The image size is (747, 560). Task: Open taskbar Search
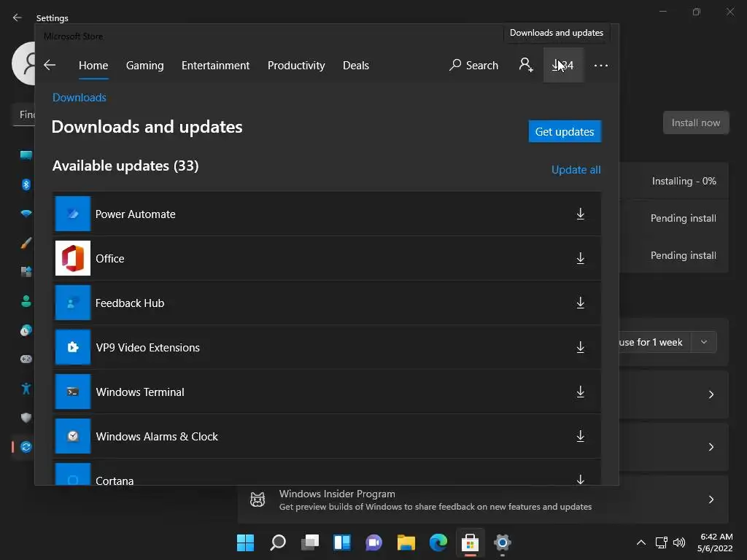point(278,542)
